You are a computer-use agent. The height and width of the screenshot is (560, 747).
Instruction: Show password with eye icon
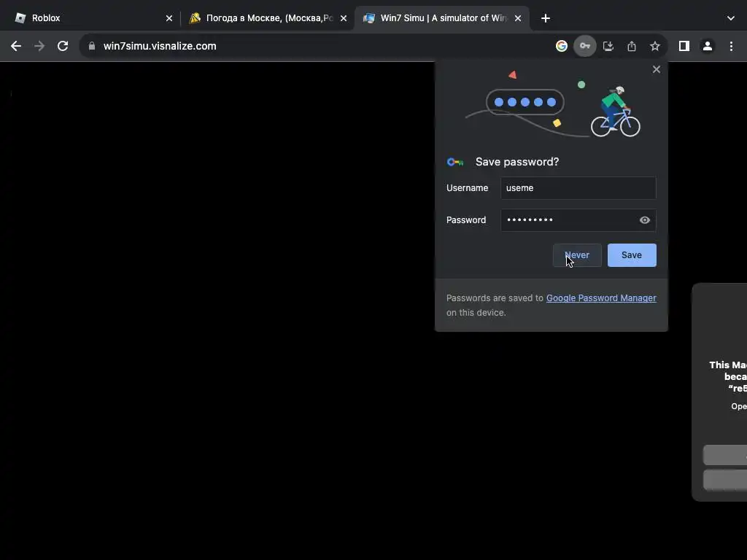[x=645, y=220]
